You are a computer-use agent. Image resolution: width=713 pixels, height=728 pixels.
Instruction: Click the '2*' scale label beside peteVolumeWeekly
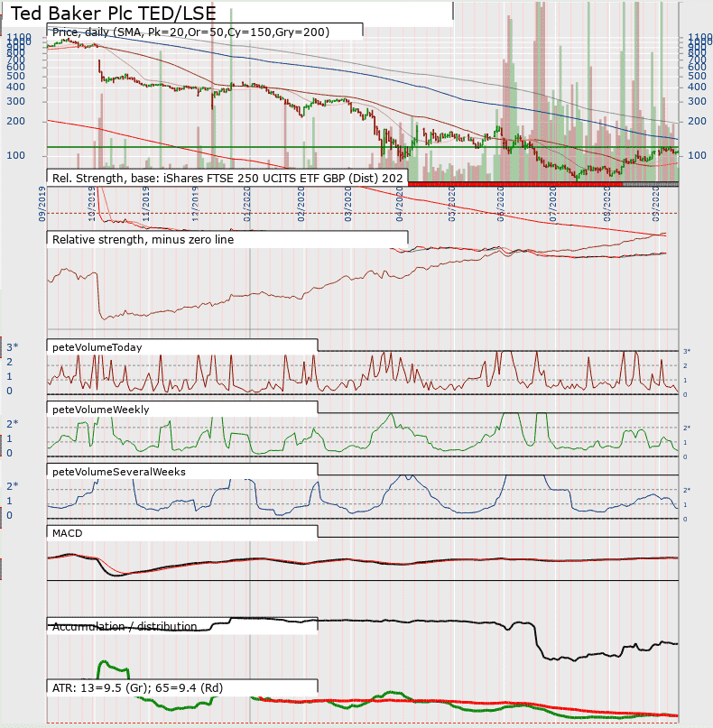(x=12, y=423)
